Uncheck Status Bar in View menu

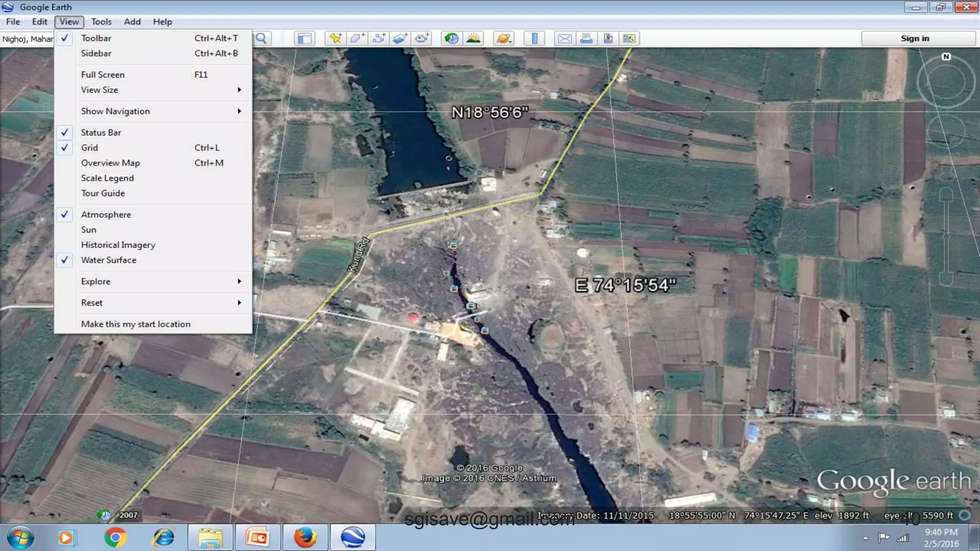(101, 132)
